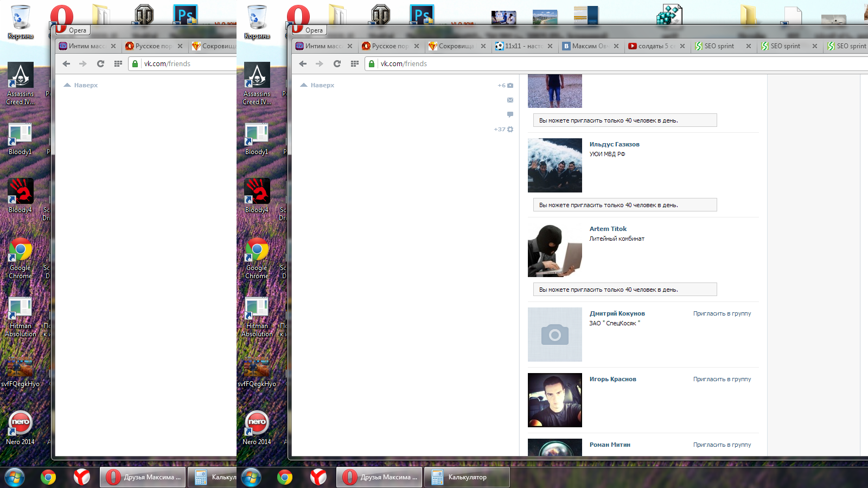Open the envelope messages icon
This screenshot has height=488, width=868.
pyautogui.click(x=510, y=100)
